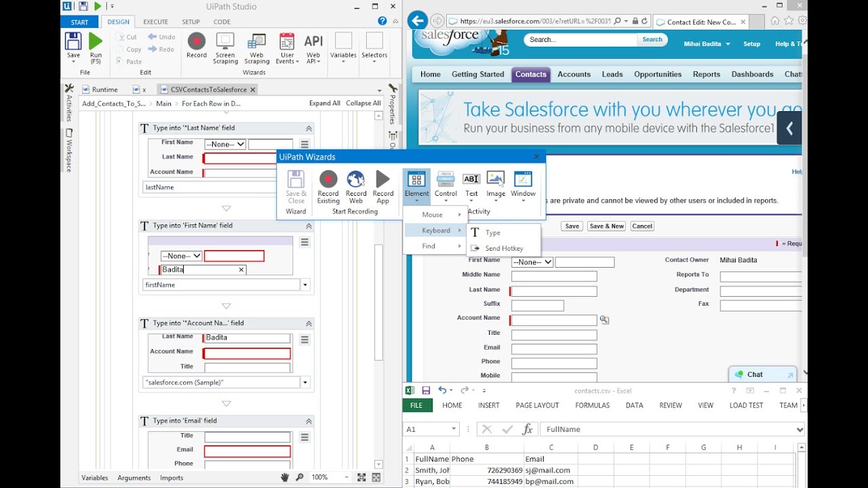Open the FORMULAS tab in Excel
Image resolution: width=868 pixels, height=488 pixels.
pyautogui.click(x=592, y=405)
